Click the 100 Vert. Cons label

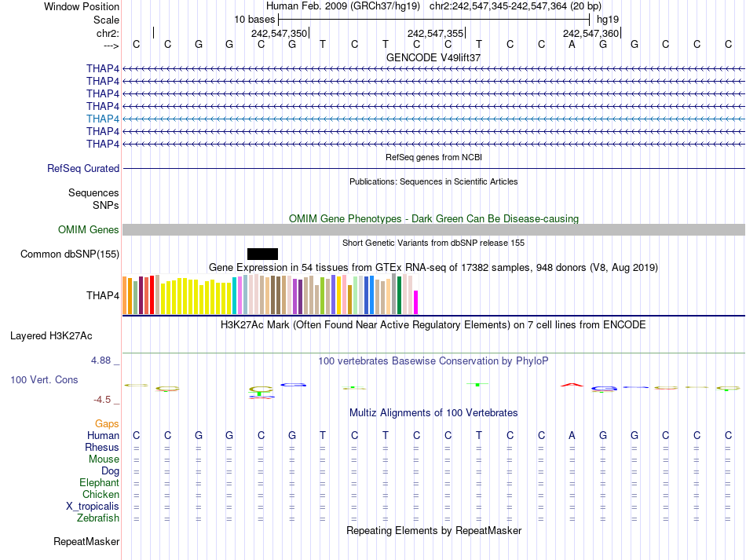[44, 379]
